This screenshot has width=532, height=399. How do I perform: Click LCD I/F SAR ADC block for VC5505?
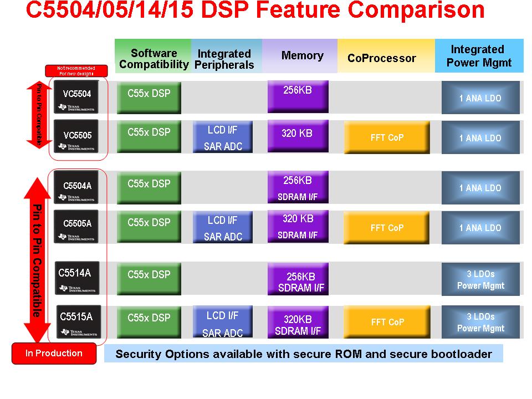click(x=223, y=137)
